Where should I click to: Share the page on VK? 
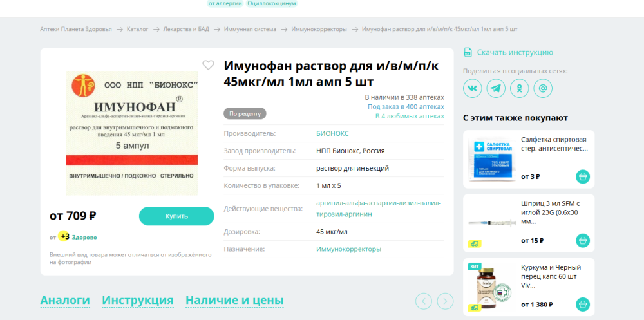coord(473,88)
